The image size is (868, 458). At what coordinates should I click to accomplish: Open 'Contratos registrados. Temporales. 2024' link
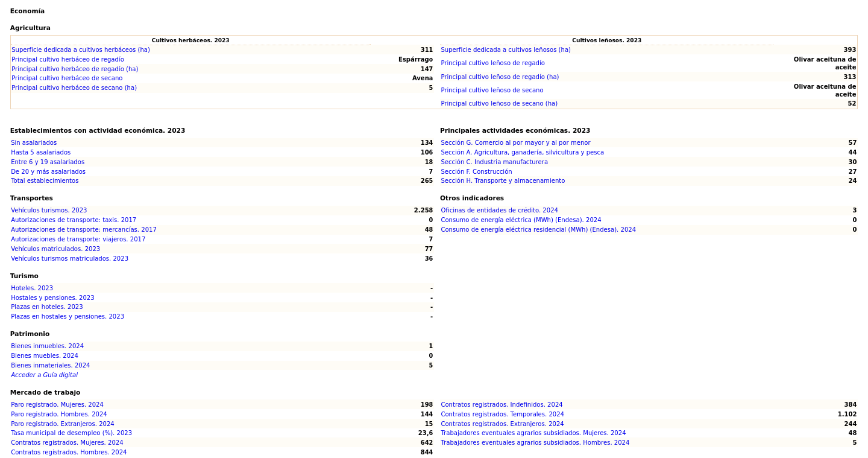click(x=502, y=415)
